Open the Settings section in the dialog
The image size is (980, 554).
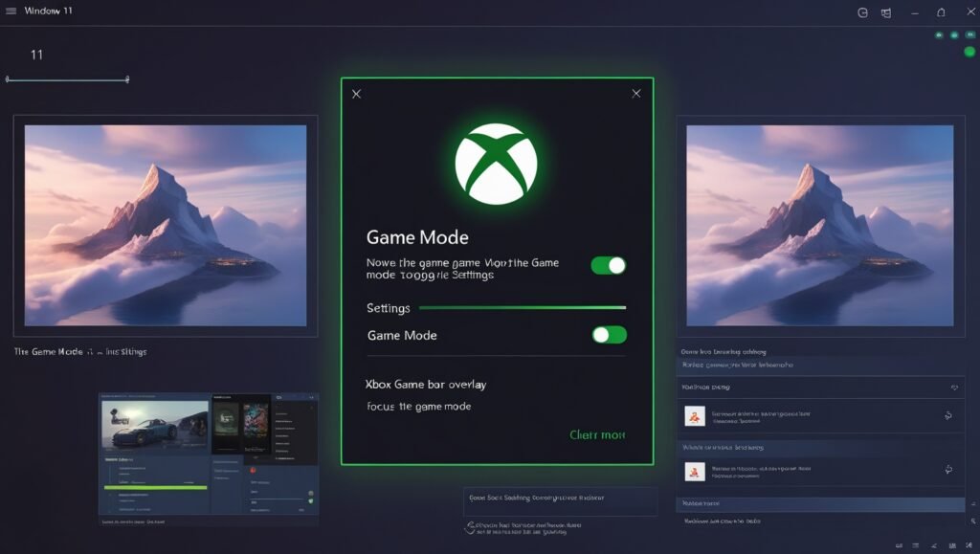point(387,307)
